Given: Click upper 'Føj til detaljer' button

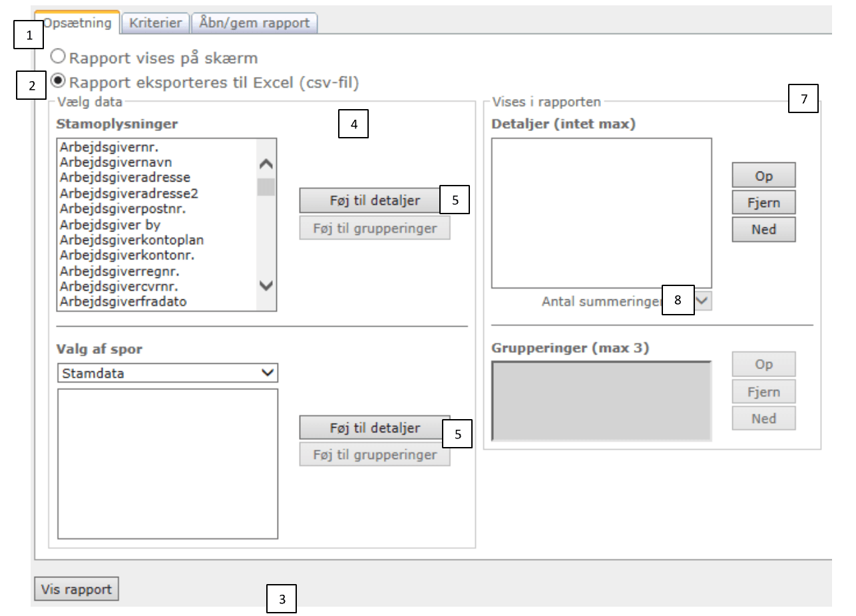Looking at the screenshot, I should 369,200.
